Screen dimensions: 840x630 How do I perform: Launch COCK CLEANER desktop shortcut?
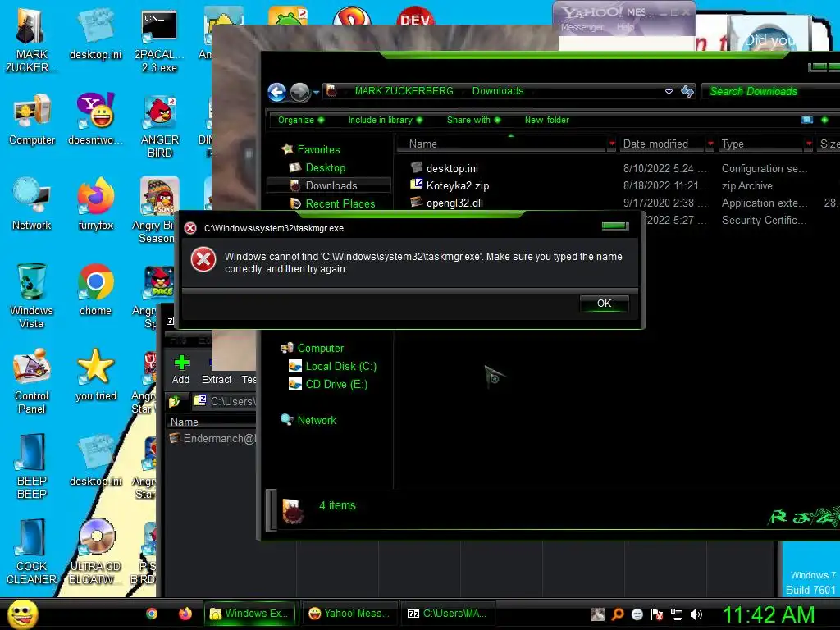[x=31, y=552]
